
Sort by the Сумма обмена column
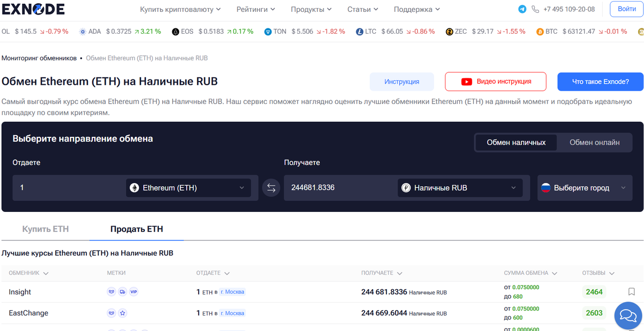pos(530,273)
